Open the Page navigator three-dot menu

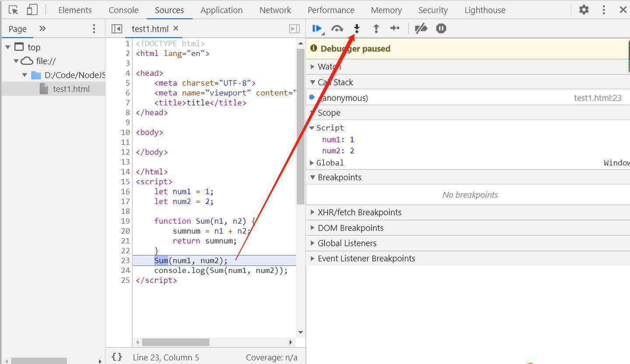(94, 29)
